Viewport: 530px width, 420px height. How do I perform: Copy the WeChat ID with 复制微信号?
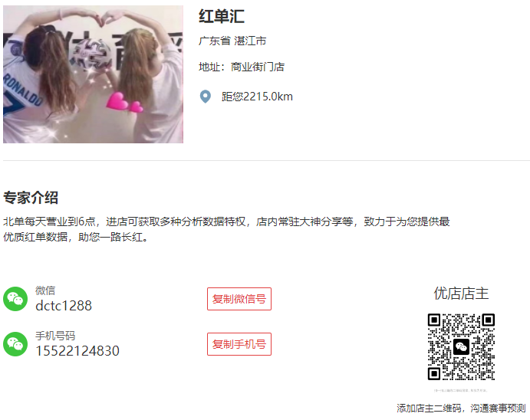239,299
